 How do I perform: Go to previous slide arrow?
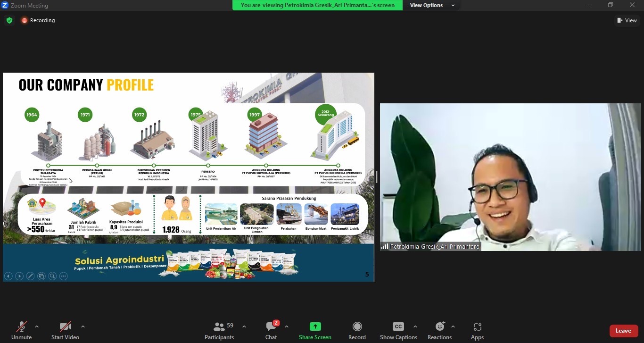tap(8, 276)
